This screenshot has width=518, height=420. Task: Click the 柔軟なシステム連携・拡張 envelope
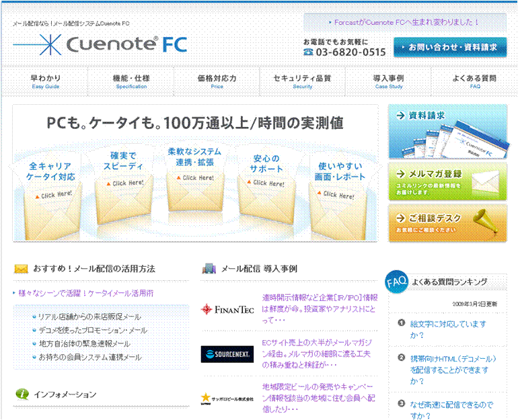(194, 181)
